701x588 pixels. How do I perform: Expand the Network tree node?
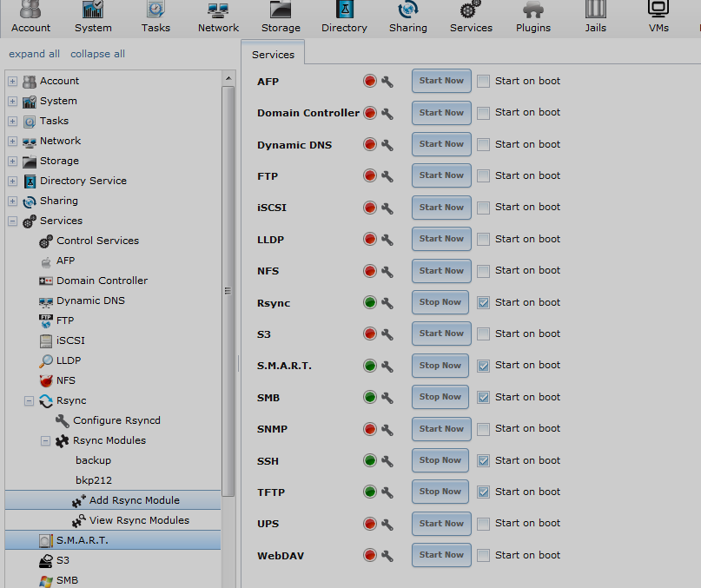pos(12,142)
